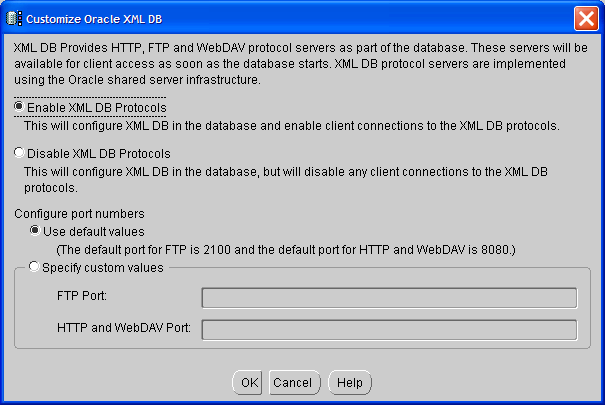Focus the HTTP and WebDAV Port field
605x405 pixels.
click(389, 330)
